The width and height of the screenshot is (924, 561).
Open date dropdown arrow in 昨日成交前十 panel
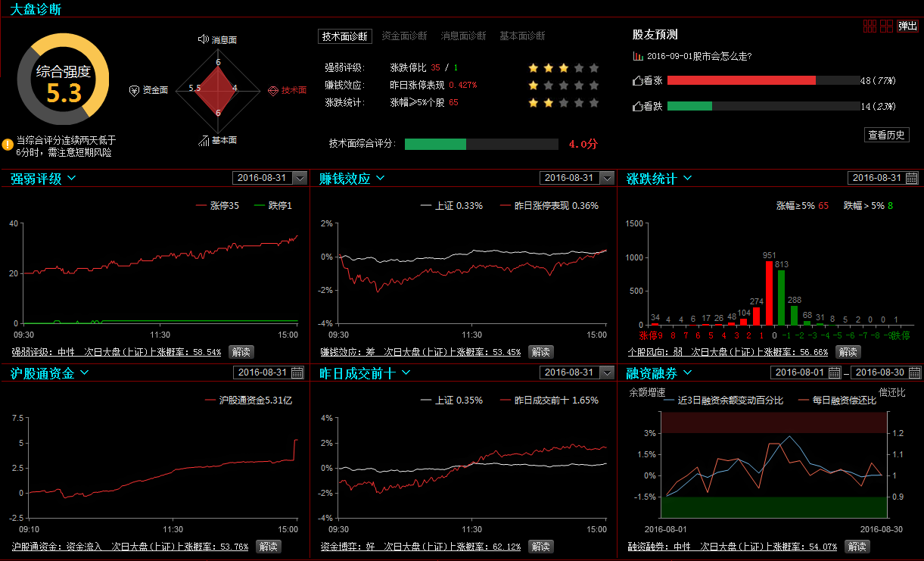(607, 372)
